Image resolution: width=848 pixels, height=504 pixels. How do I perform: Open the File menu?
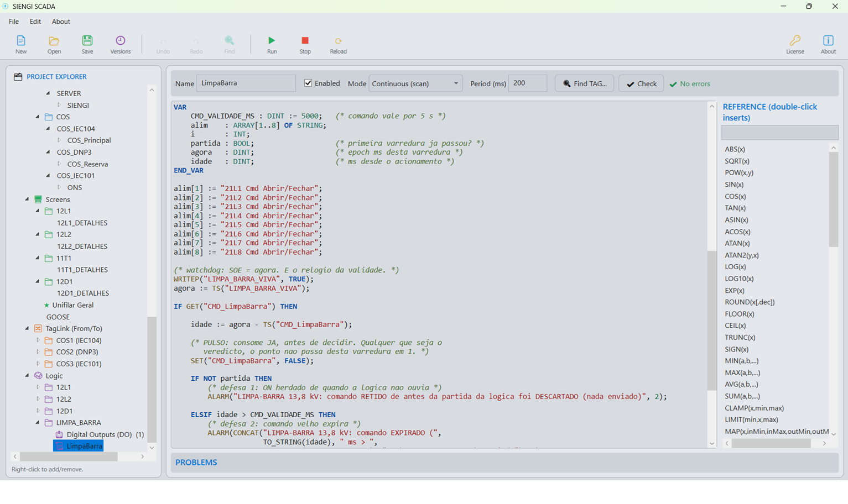pyautogui.click(x=14, y=22)
